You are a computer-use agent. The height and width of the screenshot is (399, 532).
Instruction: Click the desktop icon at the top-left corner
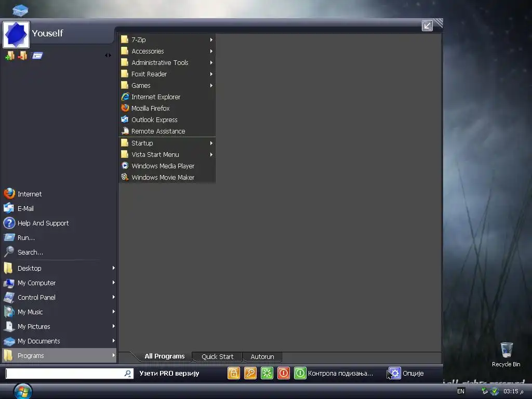[20, 10]
